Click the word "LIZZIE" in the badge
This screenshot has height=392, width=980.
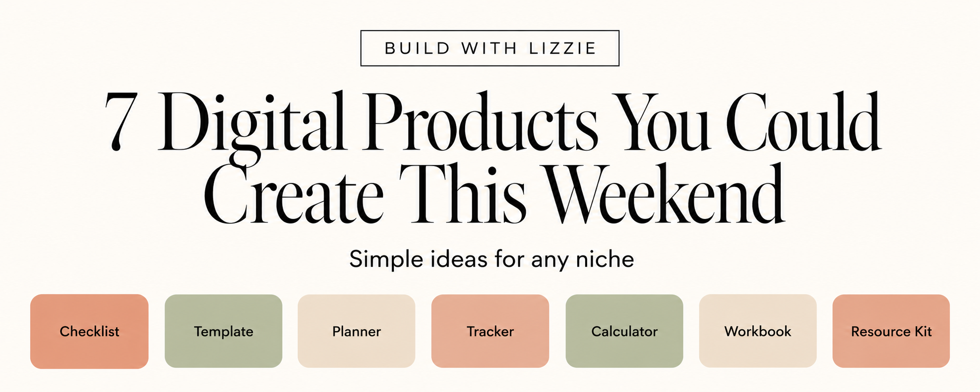pos(562,48)
